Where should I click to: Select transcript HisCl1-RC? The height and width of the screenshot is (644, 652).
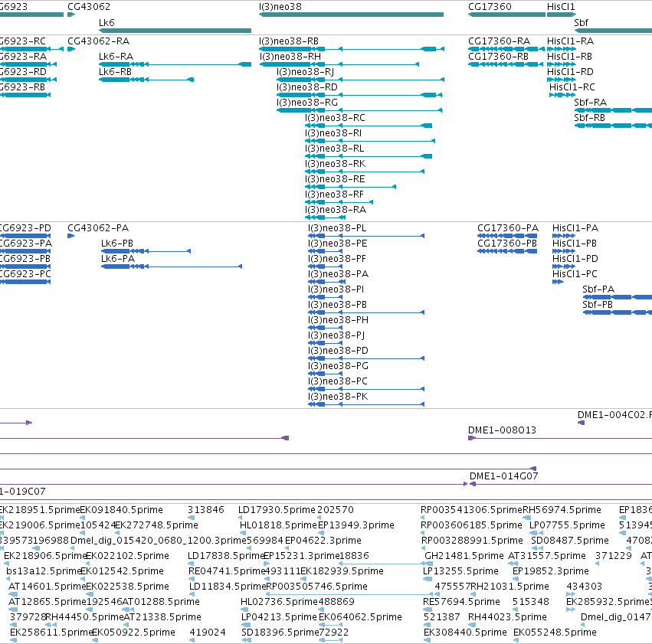tap(572, 87)
